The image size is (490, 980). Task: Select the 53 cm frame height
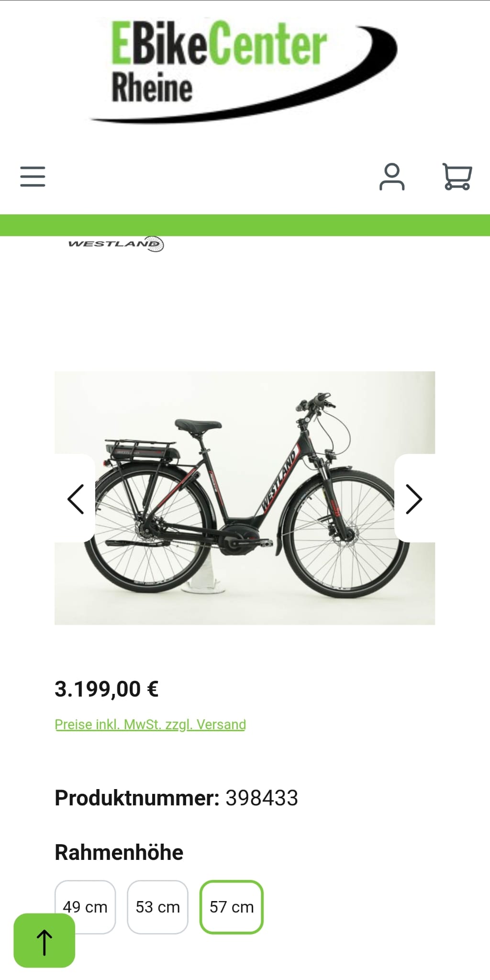coord(157,907)
